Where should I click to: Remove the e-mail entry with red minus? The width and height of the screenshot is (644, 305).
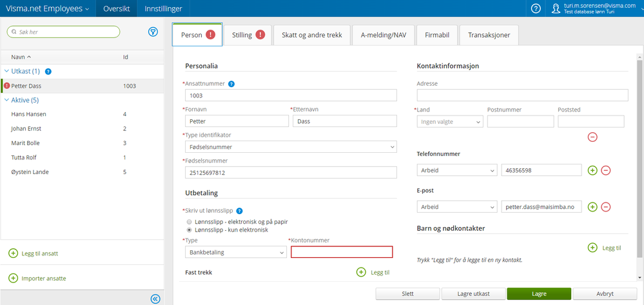pyautogui.click(x=606, y=207)
